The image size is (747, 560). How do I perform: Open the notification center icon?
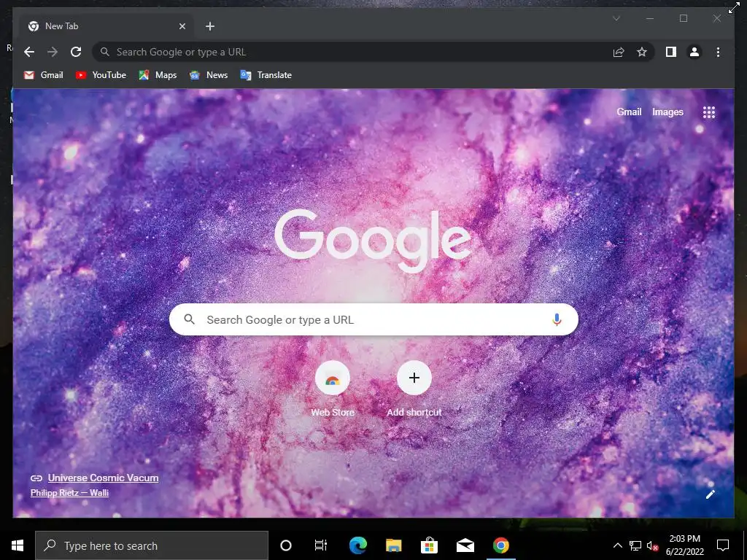723,545
